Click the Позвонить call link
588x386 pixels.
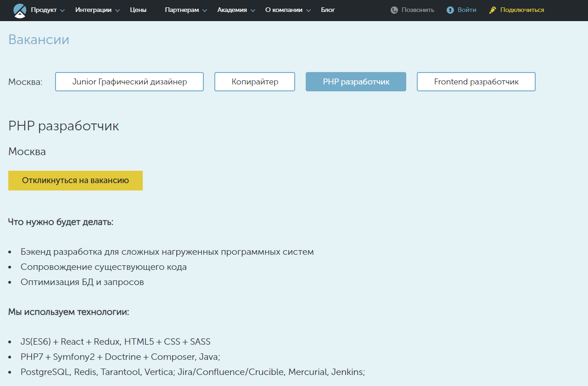click(418, 10)
